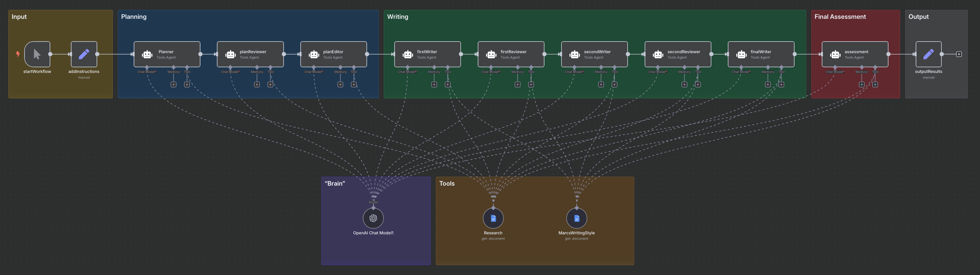Select the startWorkflow manual trigger node
Image resolution: width=980 pixels, height=275 pixels.
(x=37, y=54)
